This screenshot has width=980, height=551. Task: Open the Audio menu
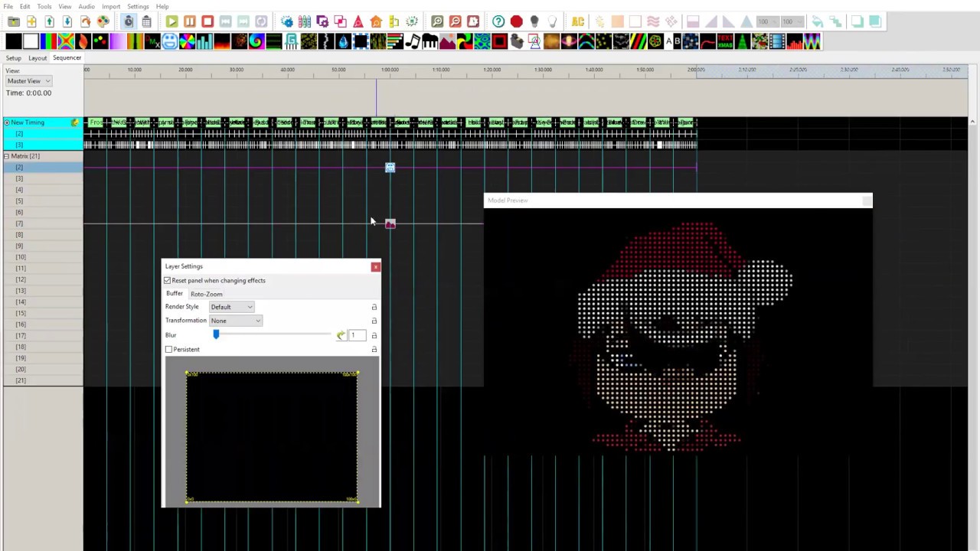coord(87,6)
